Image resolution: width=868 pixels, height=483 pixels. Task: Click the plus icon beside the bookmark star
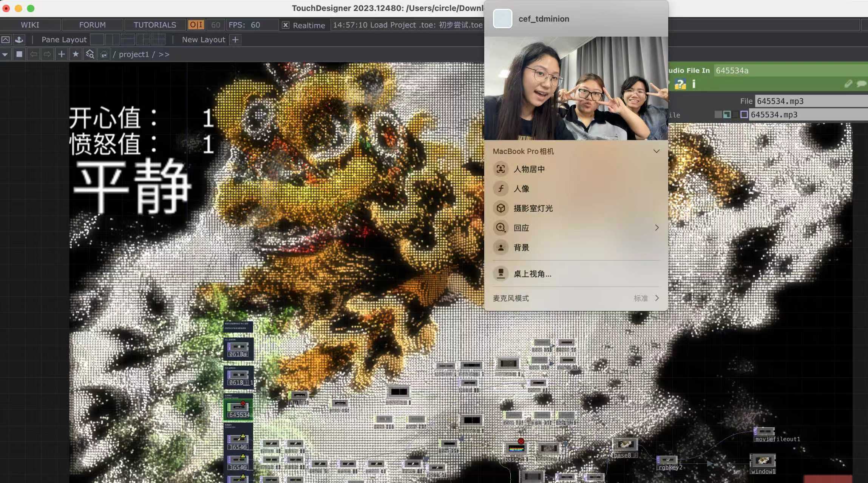pos(61,54)
